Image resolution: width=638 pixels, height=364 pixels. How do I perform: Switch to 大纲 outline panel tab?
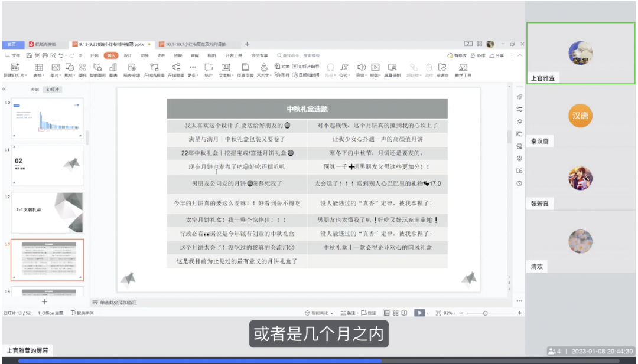pos(35,89)
